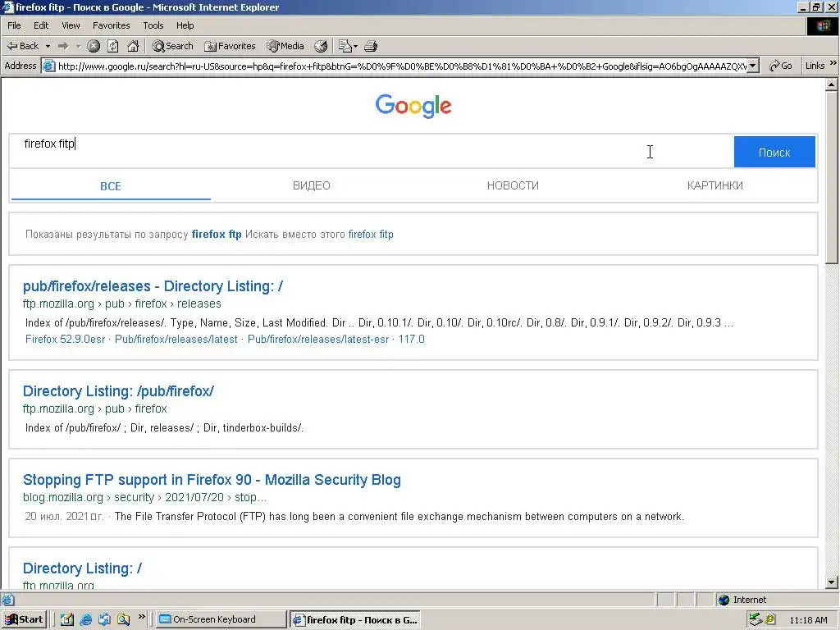The image size is (840, 630).
Task: Click the page icon in the address bar
Action: [x=48, y=66]
